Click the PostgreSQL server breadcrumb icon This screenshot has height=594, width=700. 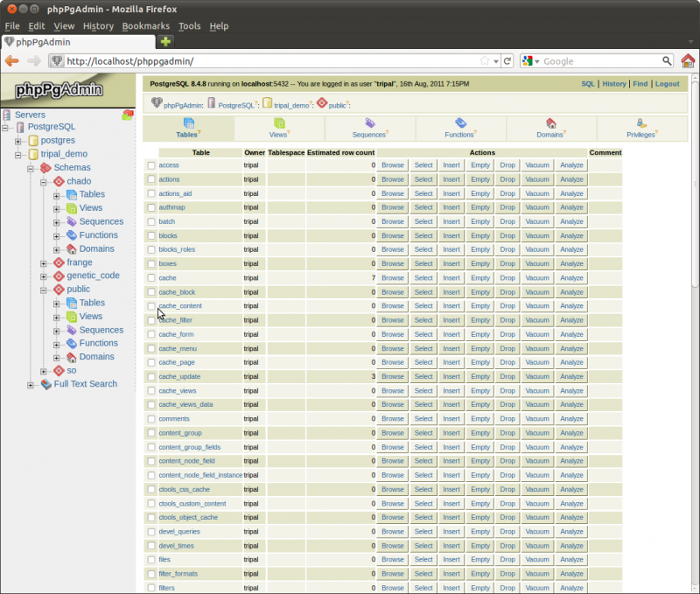click(x=212, y=103)
